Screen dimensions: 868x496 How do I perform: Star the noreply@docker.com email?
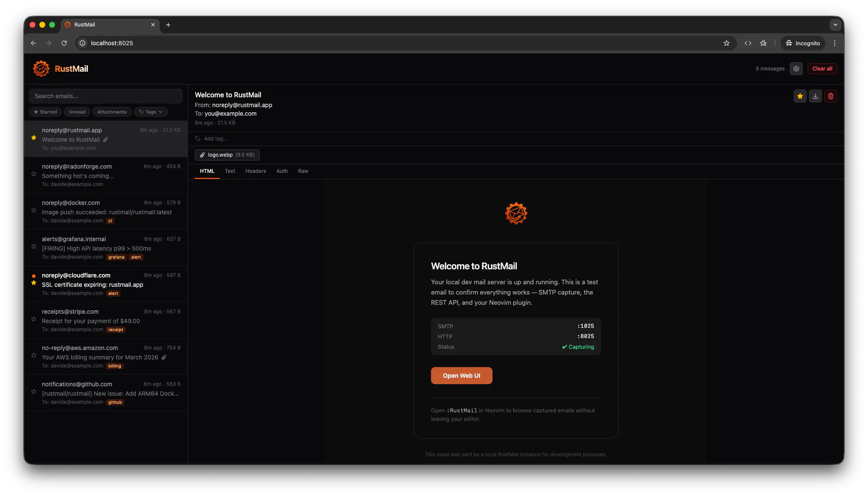pos(34,210)
